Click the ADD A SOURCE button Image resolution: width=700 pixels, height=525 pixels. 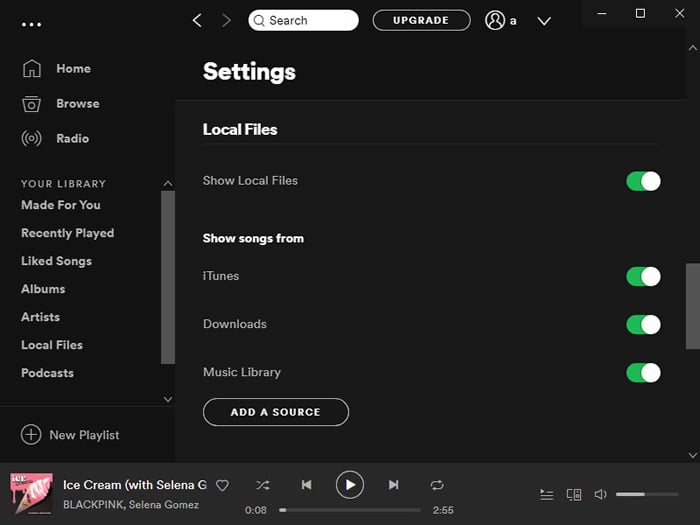tap(276, 412)
